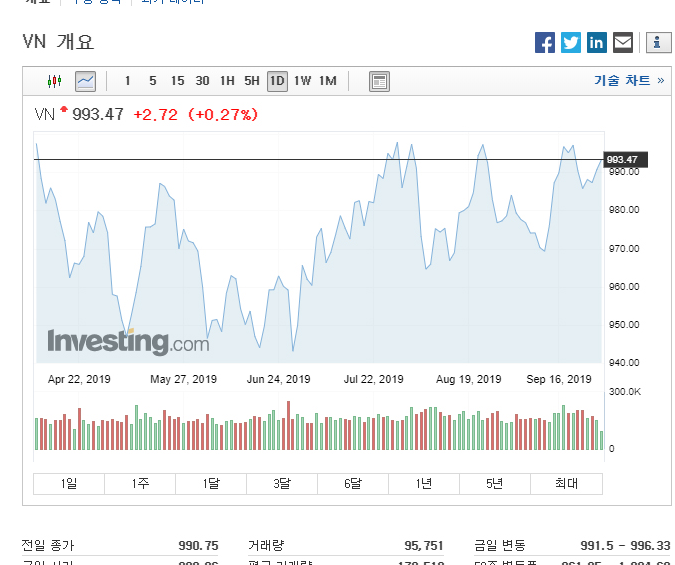Click the Sep 16, 2019 date label
The height and width of the screenshot is (565, 675).
click(x=559, y=379)
